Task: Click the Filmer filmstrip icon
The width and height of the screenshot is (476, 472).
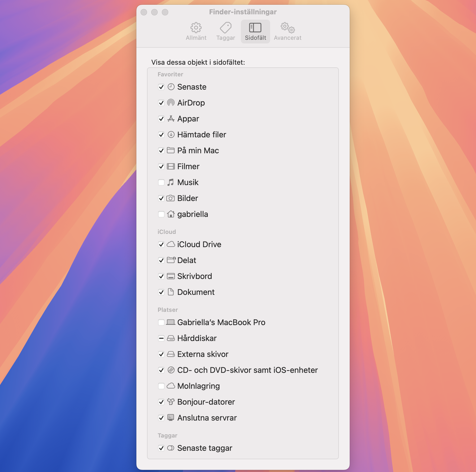Action: pos(171,166)
